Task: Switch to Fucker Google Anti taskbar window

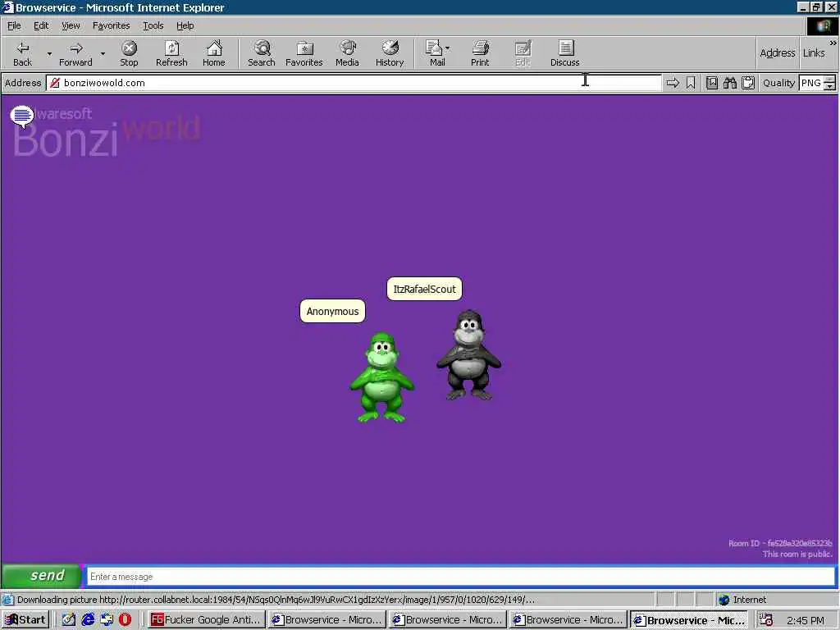Action: [207, 619]
